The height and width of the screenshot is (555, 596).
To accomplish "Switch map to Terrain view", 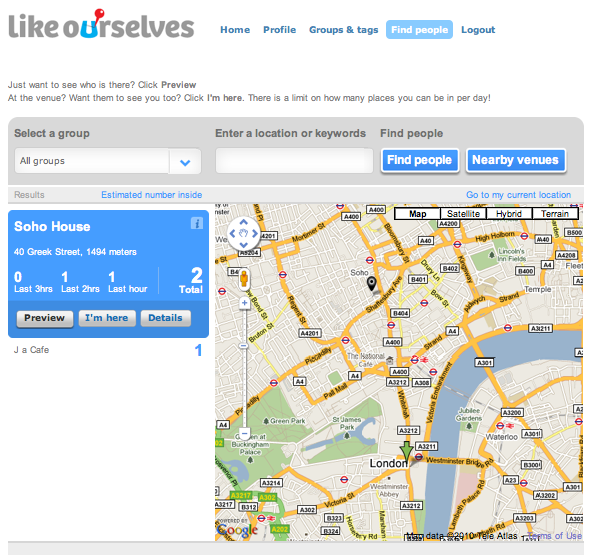I will coord(555,214).
